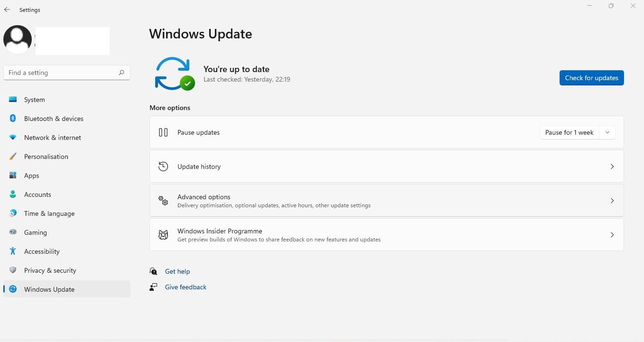The image size is (644, 342).
Task: Click the Personalisation paintbrush icon
Action: [x=13, y=157]
